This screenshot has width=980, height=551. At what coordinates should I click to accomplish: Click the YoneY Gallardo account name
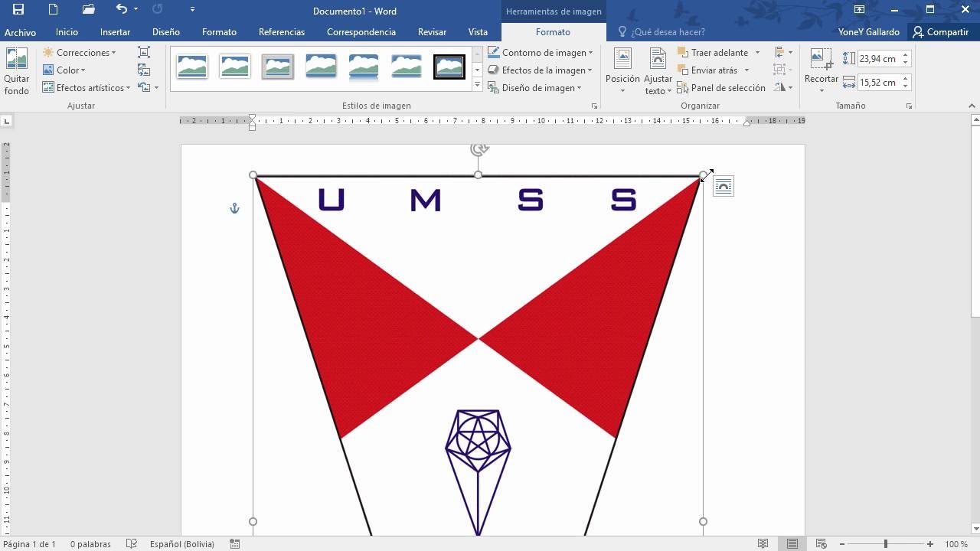[x=868, y=32]
